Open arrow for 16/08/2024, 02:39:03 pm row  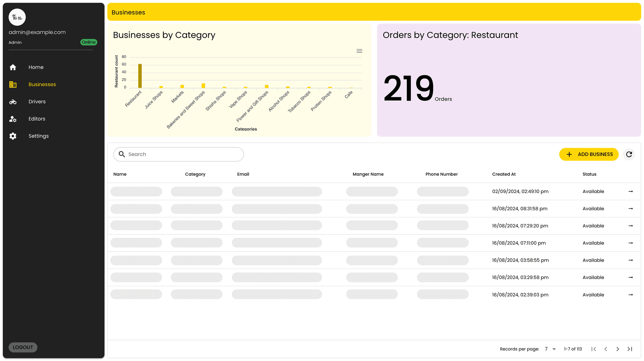pyautogui.click(x=631, y=295)
